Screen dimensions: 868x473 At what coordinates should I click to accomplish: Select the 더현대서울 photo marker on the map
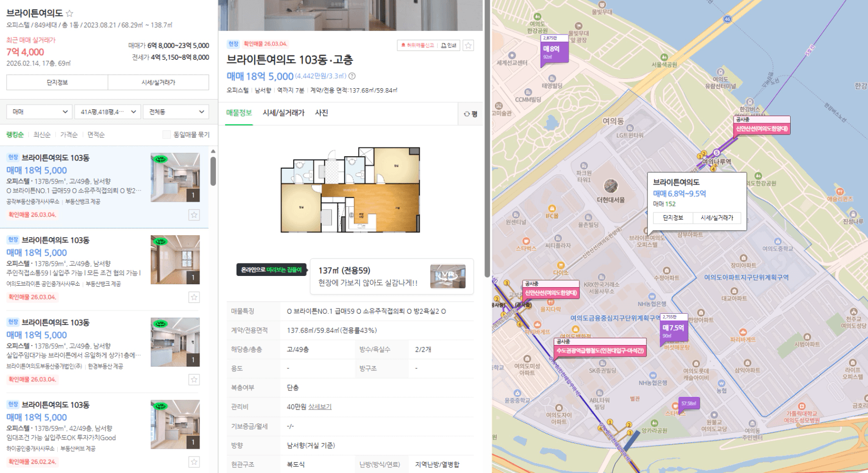(611, 186)
